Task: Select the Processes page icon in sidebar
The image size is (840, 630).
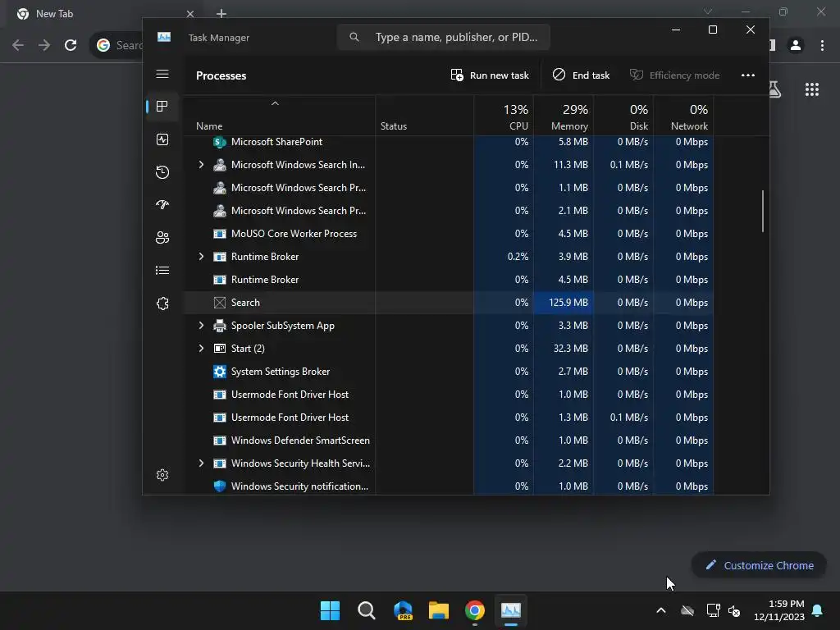Action: click(162, 106)
